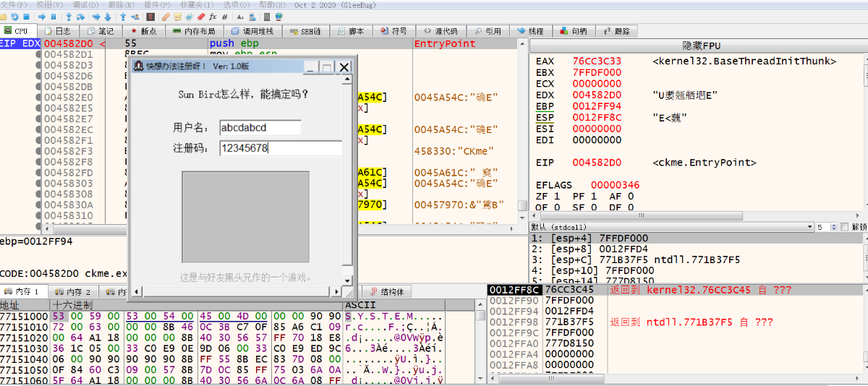Switch to the 符号 tab

click(x=394, y=31)
